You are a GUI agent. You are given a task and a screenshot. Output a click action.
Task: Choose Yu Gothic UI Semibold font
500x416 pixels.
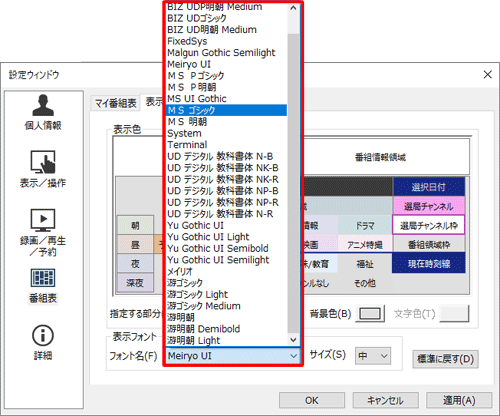[x=226, y=248]
